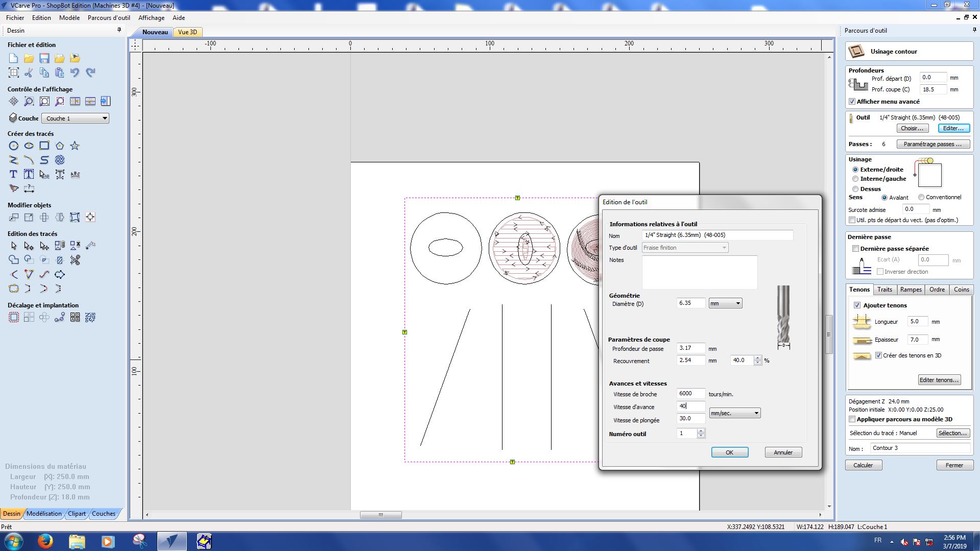This screenshot has width=980, height=551.
Task: Click Annuler in tool dialog
Action: pos(783,452)
